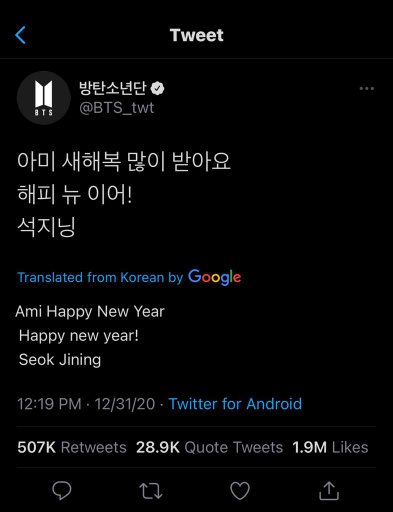The width and height of the screenshot is (393, 512).
Task: Click the 12:19 PM timestamp
Action: click(49, 404)
